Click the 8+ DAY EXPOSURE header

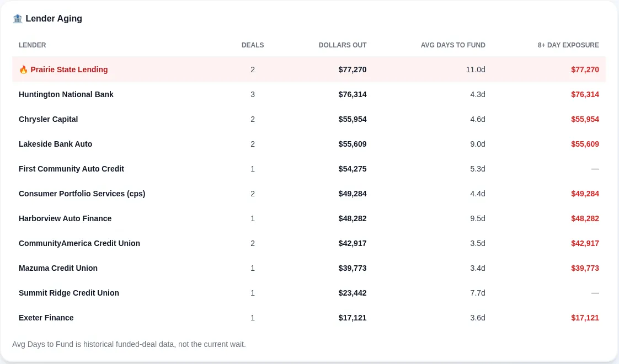pyautogui.click(x=568, y=45)
